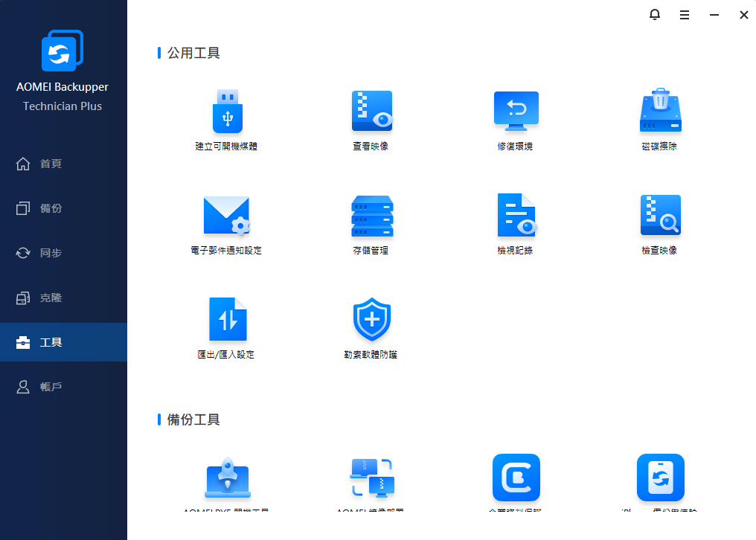
Task: Click the AOMEI Backupper logo
Action: click(63, 51)
